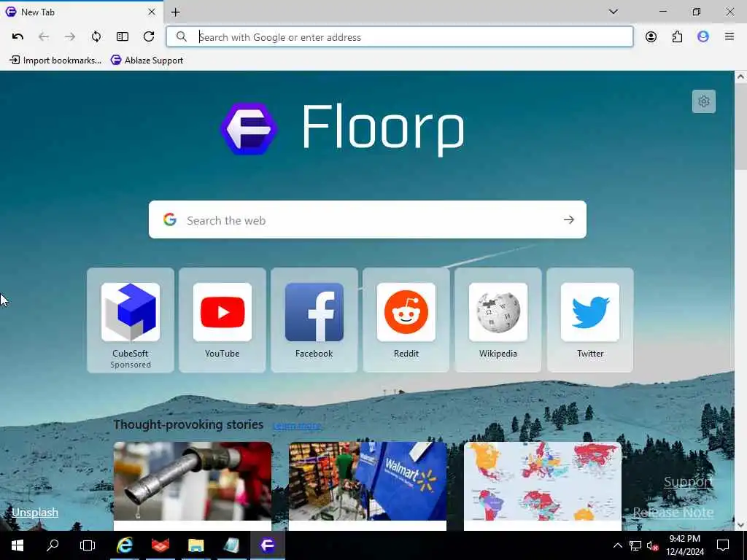Viewport: 747px width, 560px height.
Task: Open the world map story thumbnail
Action: (x=543, y=481)
